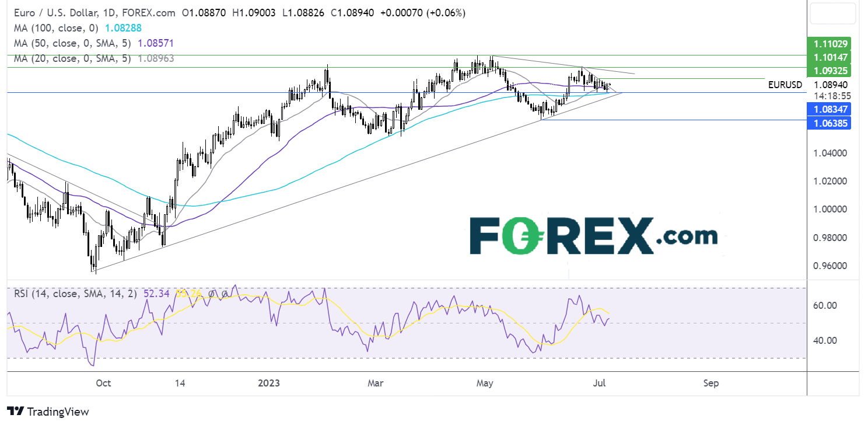The width and height of the screenshot is (868, 425).
Task: Click the 1.00000 price axis label
Action: [x=831, y=209]
